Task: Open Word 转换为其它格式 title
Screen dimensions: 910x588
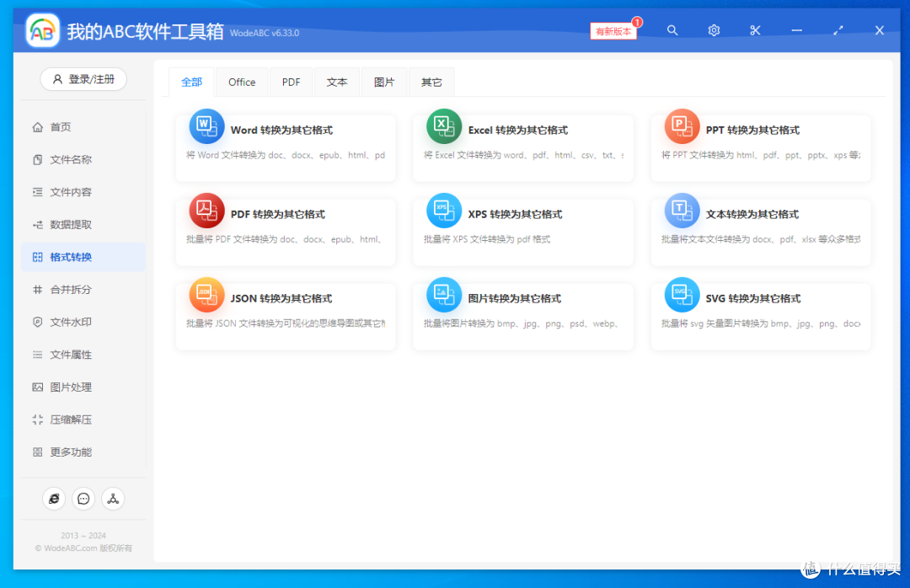Action: (x=281, y=130)
